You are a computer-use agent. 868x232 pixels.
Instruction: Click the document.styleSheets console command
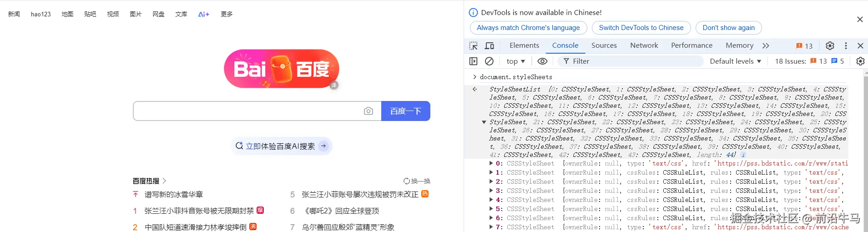[516, 77]
